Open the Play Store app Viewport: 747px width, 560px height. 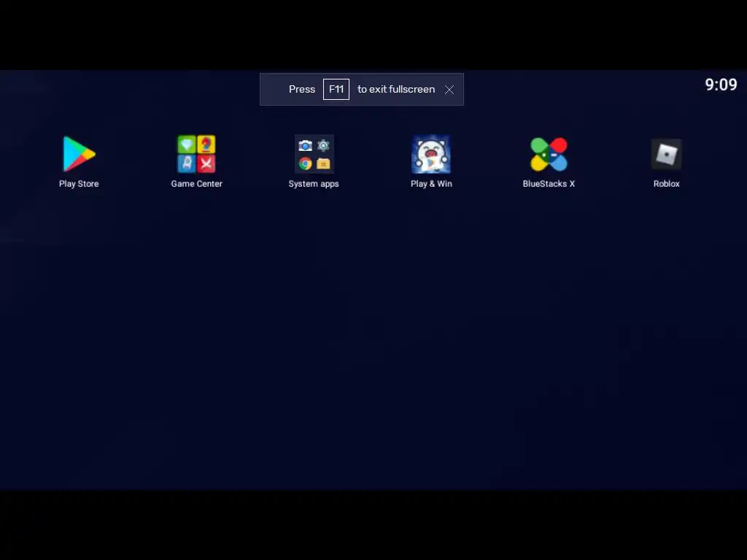pyautogui.click(x=79, y=153)
